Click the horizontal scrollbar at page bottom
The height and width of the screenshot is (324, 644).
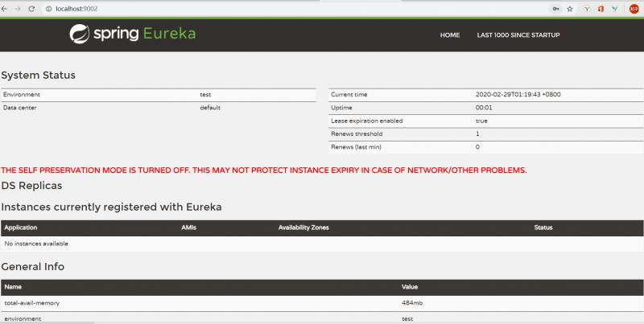click(47, 322)
